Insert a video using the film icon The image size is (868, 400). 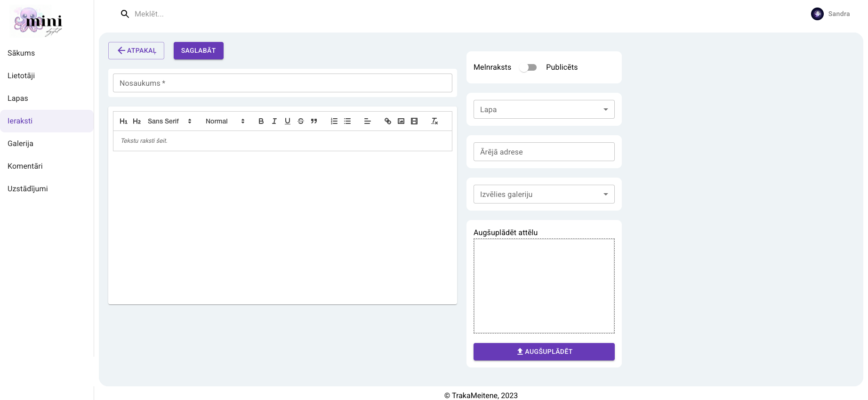pos(414,121)
